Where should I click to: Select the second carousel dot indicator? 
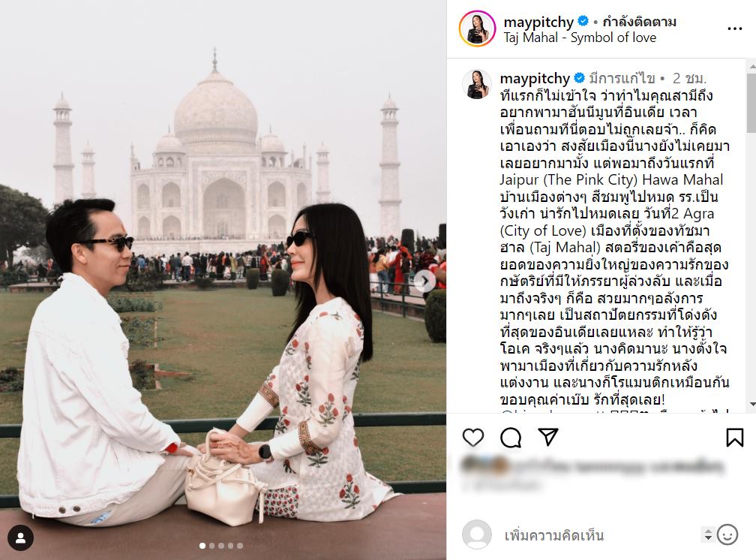click(211, 546)
